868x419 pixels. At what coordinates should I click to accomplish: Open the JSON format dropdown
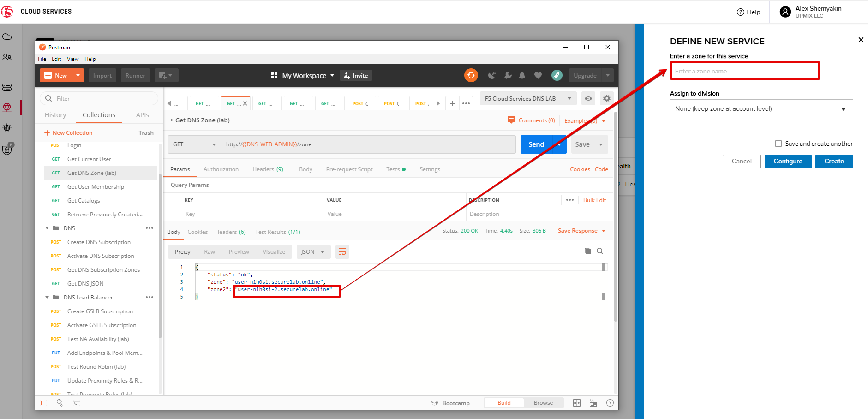click(x=313, y=251)
